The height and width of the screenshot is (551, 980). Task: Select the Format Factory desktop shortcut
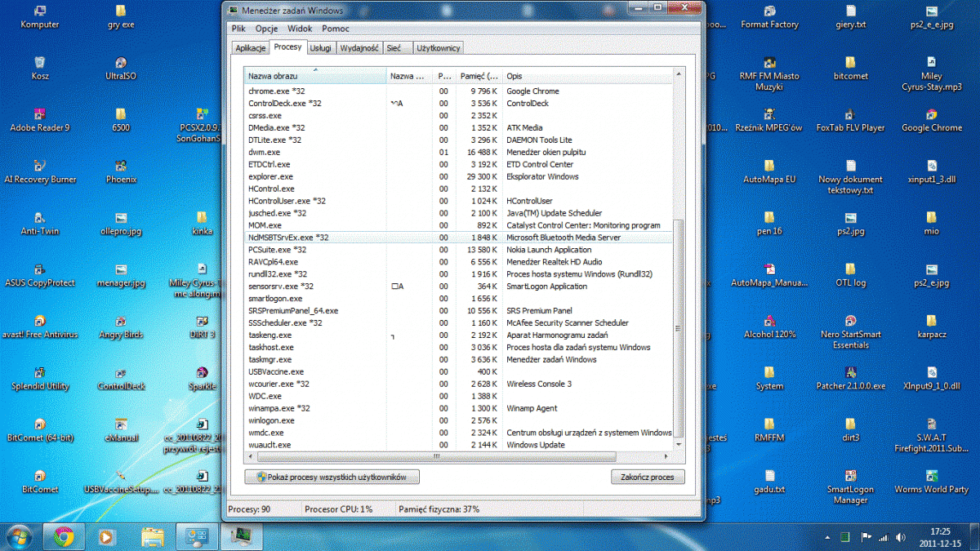[769, 16]
